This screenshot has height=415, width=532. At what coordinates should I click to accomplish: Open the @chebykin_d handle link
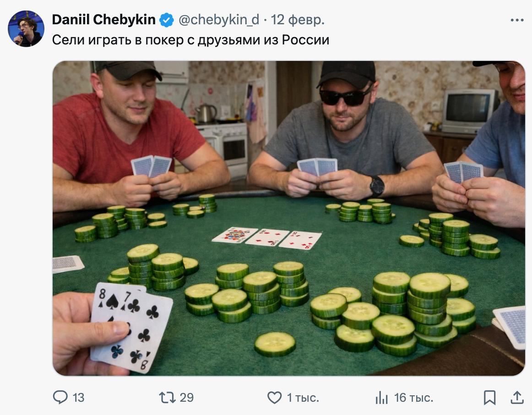point(218,20)
